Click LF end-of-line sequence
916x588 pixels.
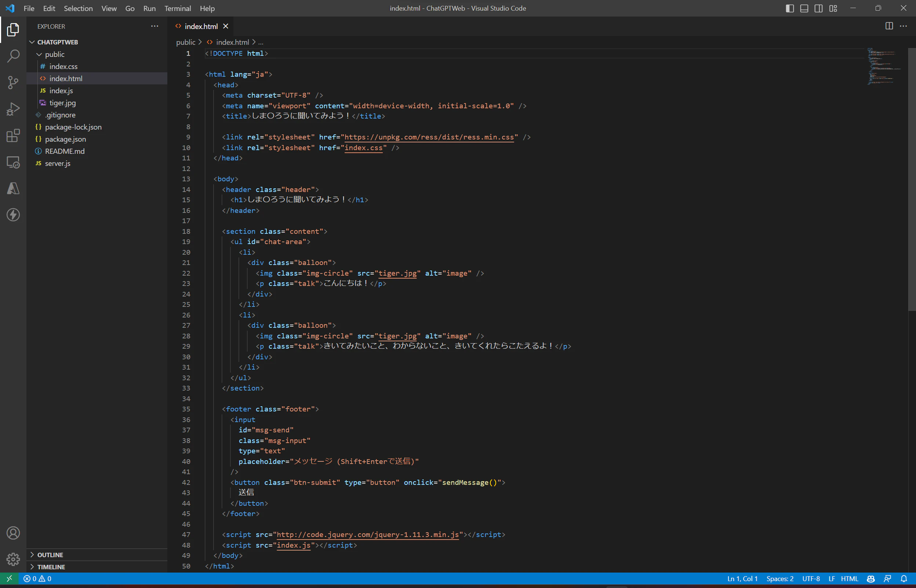pos(832,579)
